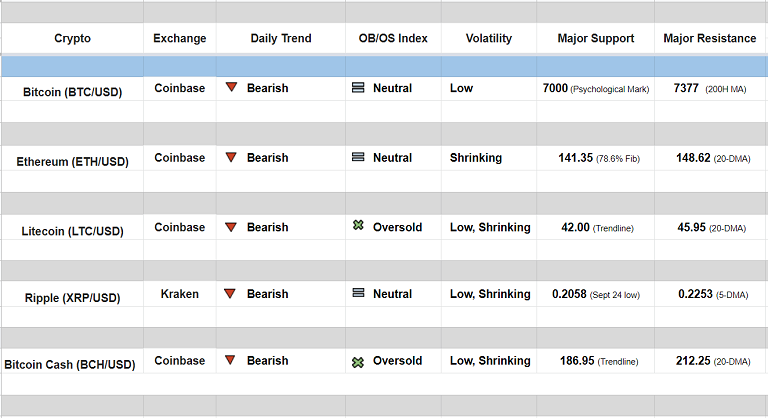Click the red bearish arrow for Ethereum
This screenshot has width=768, height=418.
point(231,158)
